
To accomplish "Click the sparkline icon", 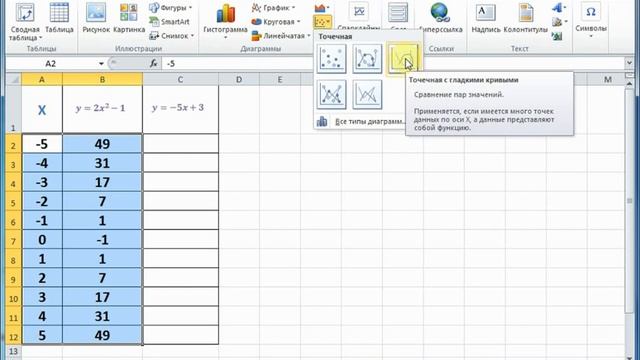I will [359, 12].
